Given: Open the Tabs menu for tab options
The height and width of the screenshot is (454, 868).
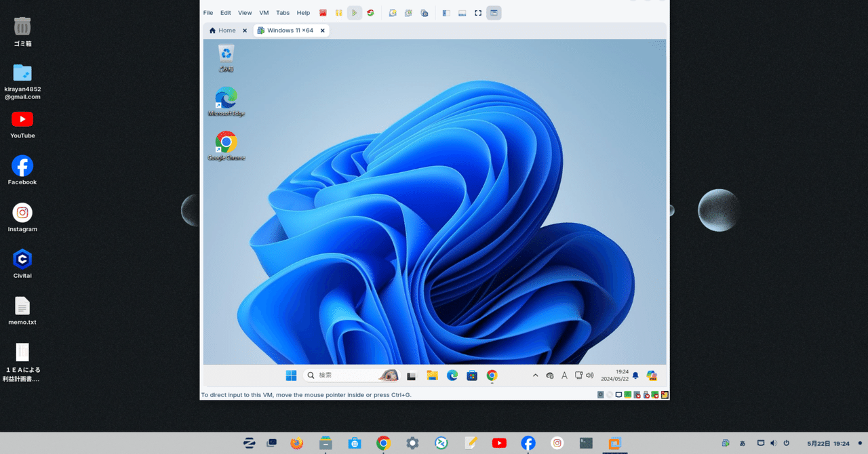Looking at the screenshot, I should click(283, 12).
